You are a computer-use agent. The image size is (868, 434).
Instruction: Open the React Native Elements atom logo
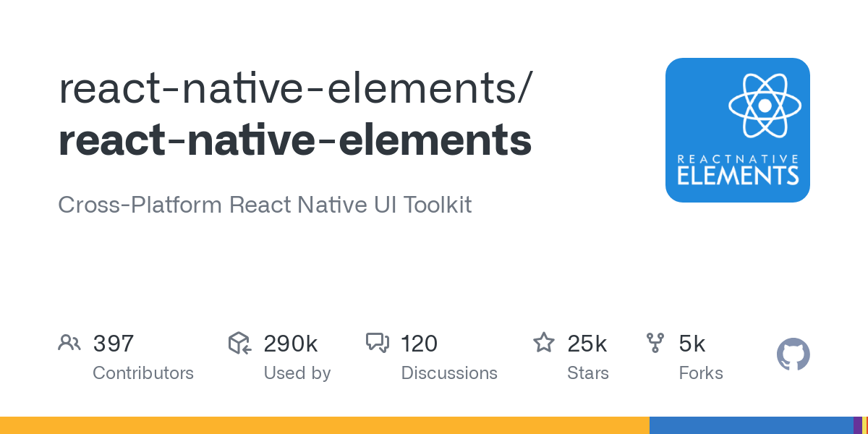click(x=737, y=129)
